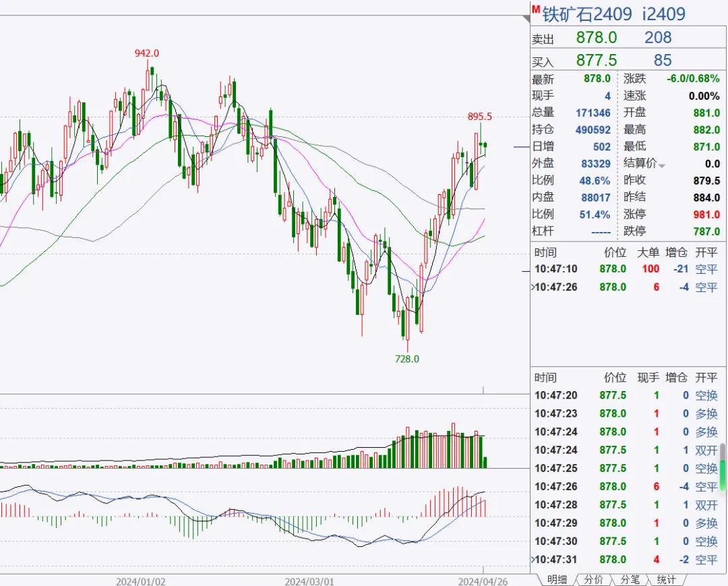Click the 2024/04/26 date axis label
Viewport: 728px width, 586px height.
click(483, 581)
